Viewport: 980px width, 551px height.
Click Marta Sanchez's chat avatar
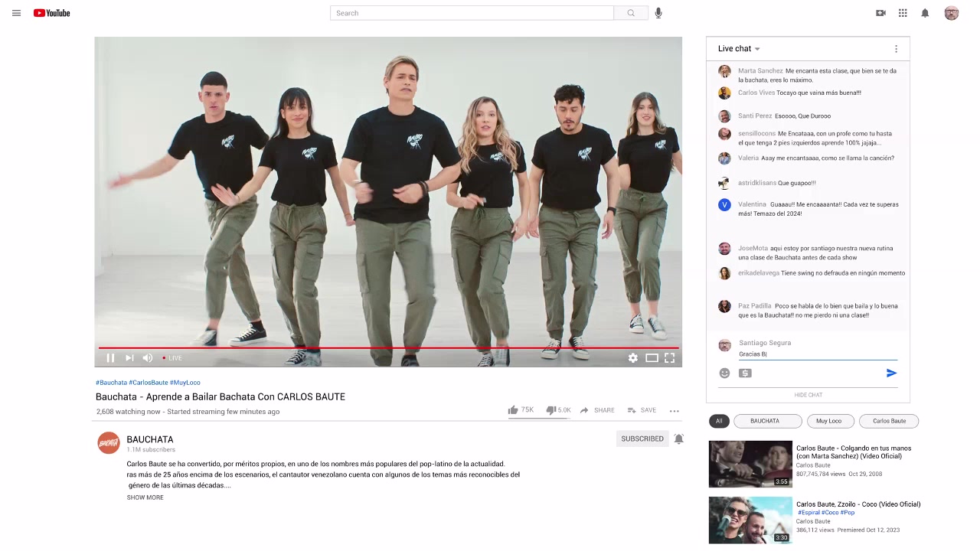point(724,71)
